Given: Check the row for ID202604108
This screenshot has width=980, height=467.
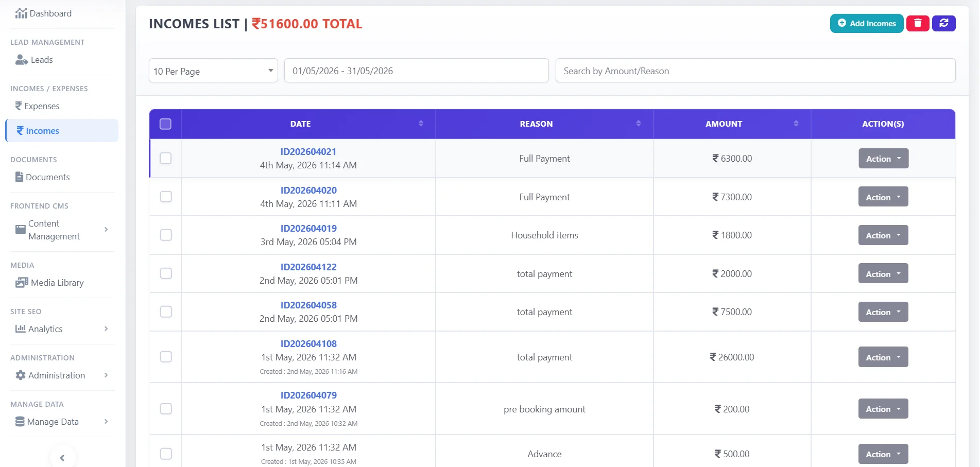Looking at the screenshot, I should click(166, 357).
